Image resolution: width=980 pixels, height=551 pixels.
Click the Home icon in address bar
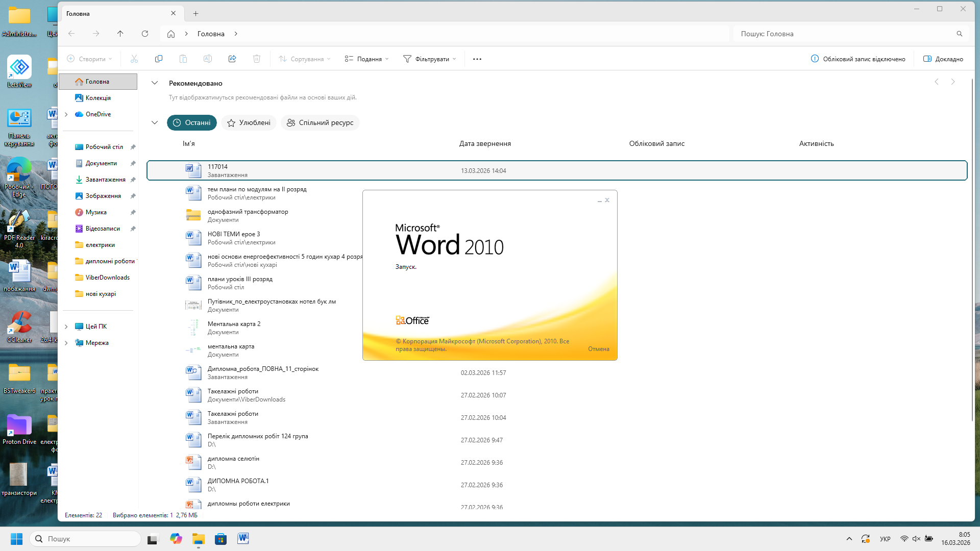(171, 34)
